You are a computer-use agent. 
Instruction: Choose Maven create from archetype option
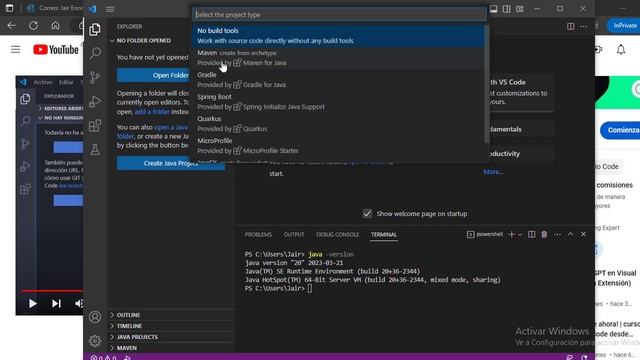coord(338,58)
